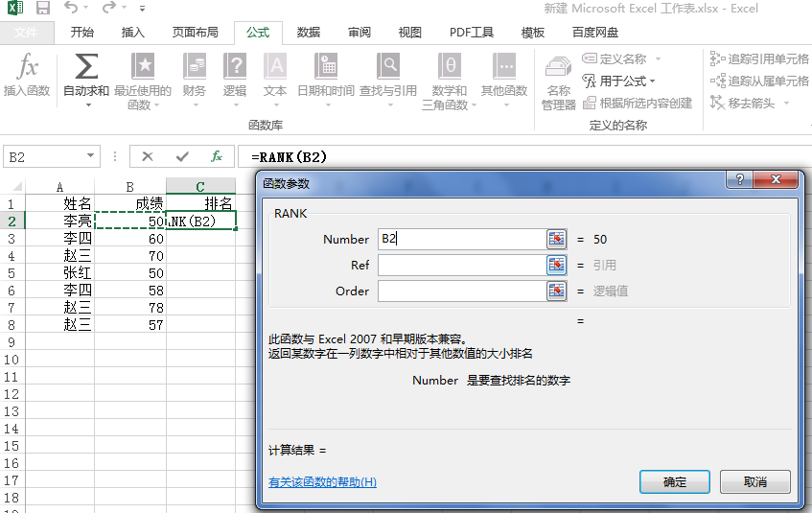The width and height of the screenshot is (812, 513).
Task: Open Recently Used (最近使用的函数) functions
Action: [143, 82]
